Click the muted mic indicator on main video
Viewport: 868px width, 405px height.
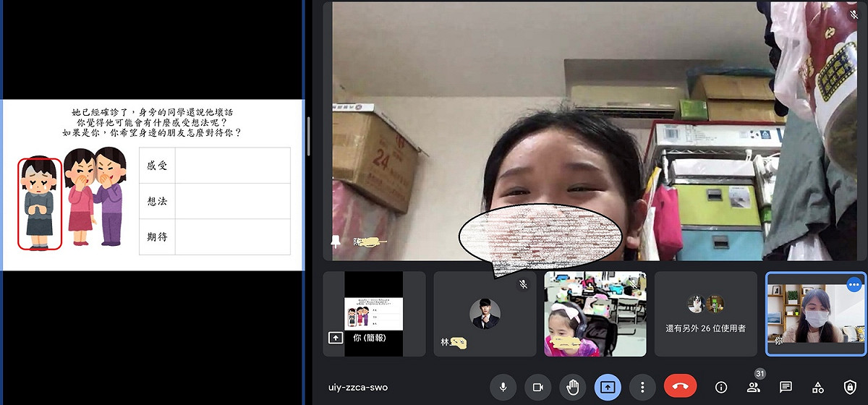click(x=854, y=14)
